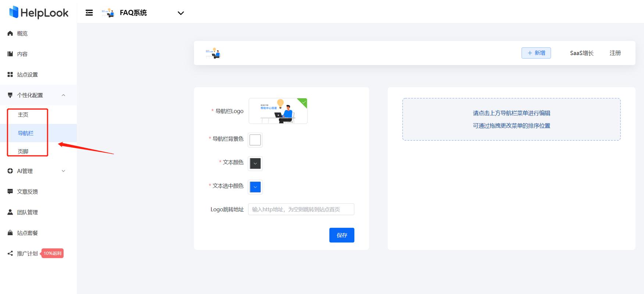Open the 主页 settings page

[23, 115]
